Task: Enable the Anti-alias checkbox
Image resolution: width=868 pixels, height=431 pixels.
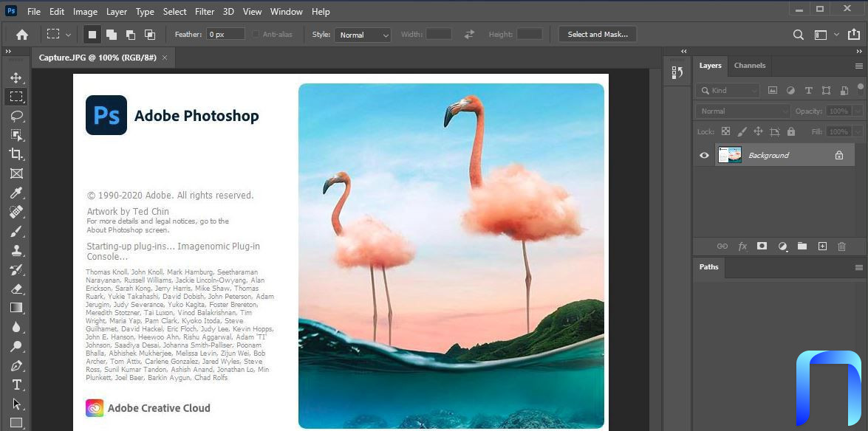Action: click(255, 34)
